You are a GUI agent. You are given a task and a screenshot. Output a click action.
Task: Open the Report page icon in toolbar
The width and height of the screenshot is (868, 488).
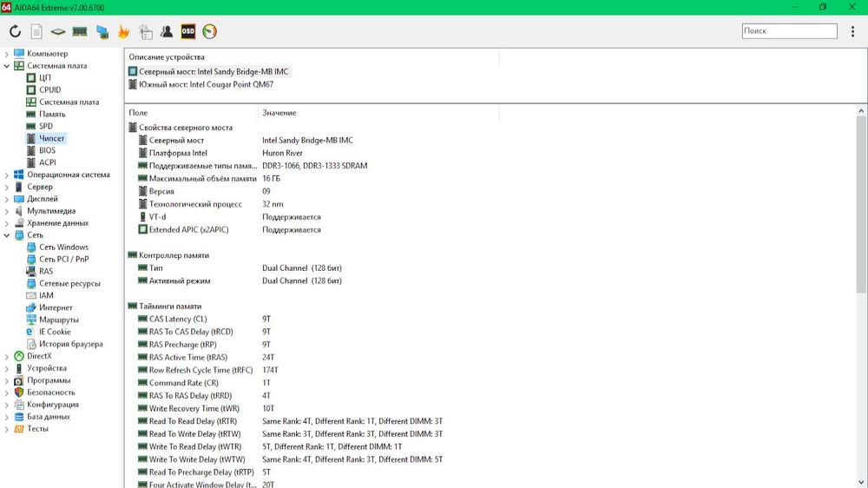(x=36, y=31)
